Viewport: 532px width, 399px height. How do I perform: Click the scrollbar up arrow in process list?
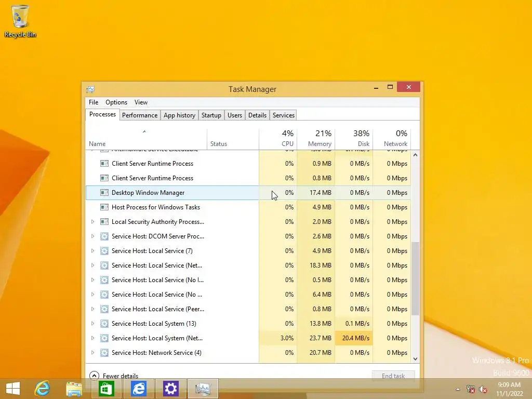pyautogui.click(x=415, y=155)
